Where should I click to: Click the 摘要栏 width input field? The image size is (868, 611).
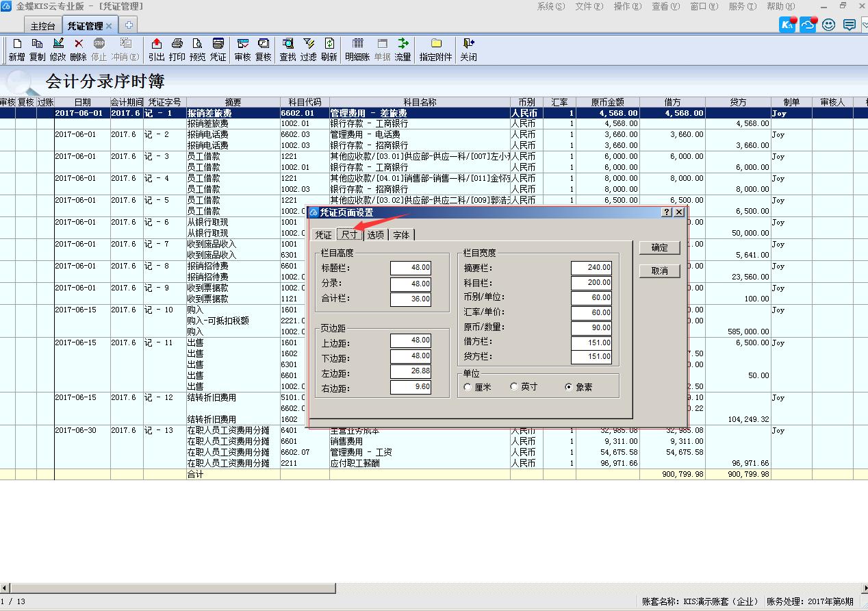pos(591,268)
